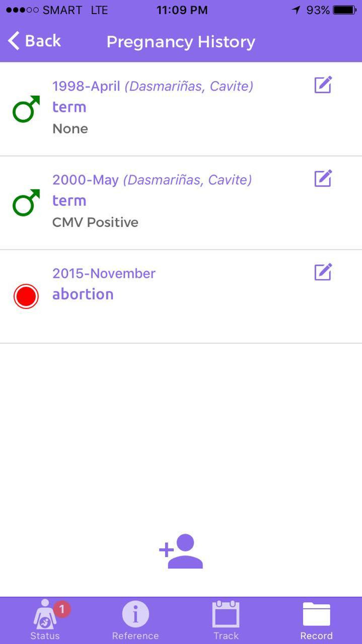Edit the 1998-April pregnancy entry
This screenshot has width=362, height=644.
[x=323, y=85]
